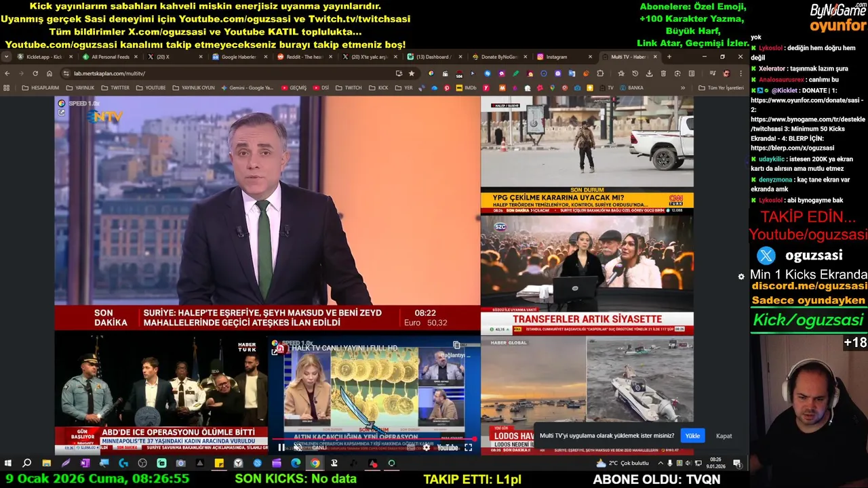Image resolution: width=868 pixels, height=488 pixels.
Task: Open the browser profile avatar
Action: pos(726,73)
